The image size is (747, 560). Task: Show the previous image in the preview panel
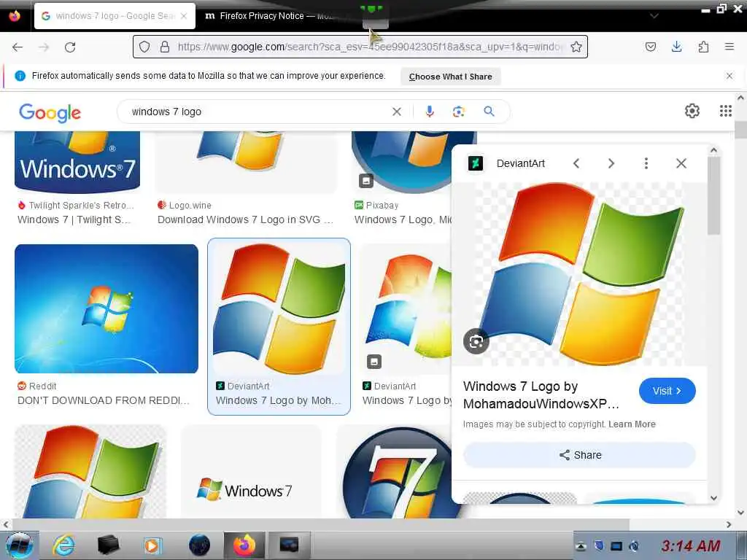[x=576, y=163]
